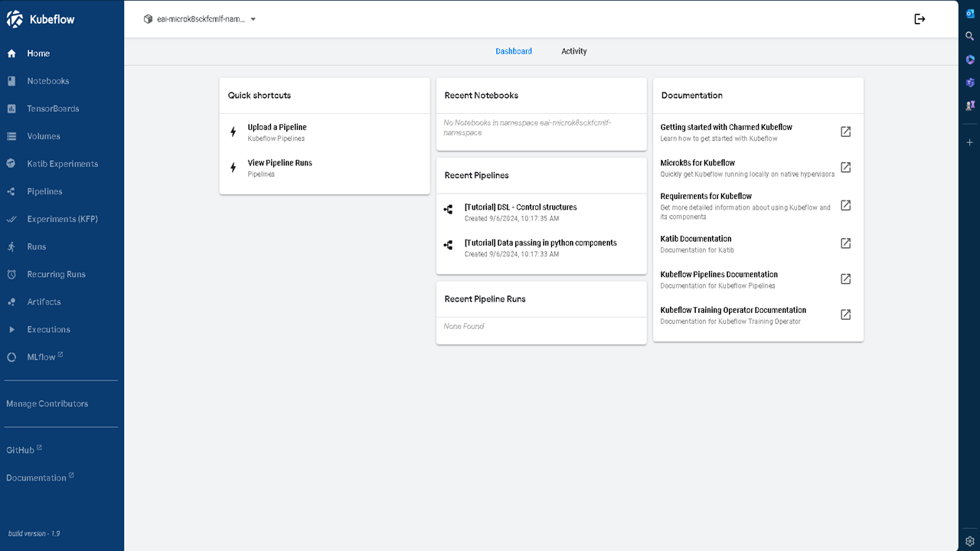Click browser sidebar Outlook icon
The height and width of the screenshot is (551, 980).
[970, 13]
